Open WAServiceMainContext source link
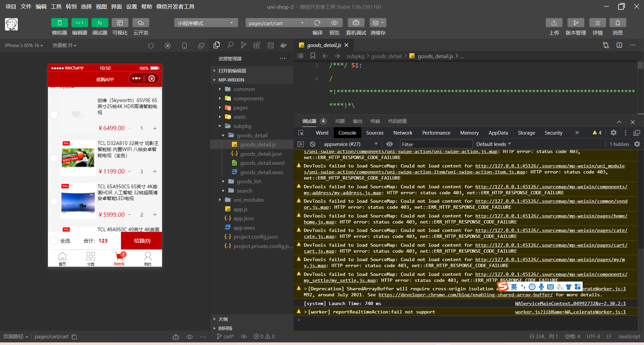The height and width of the screenshot is (345, 644). point(570,303)
